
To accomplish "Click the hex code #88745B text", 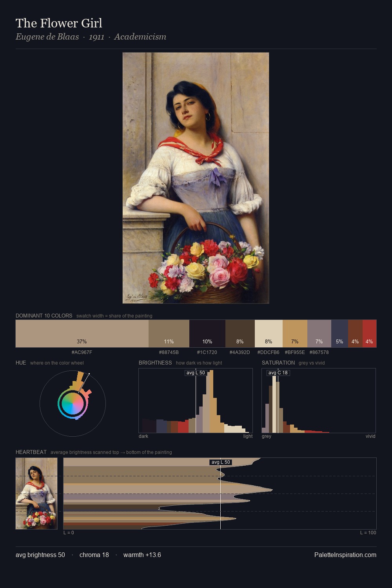I will (x=169, y=352).
